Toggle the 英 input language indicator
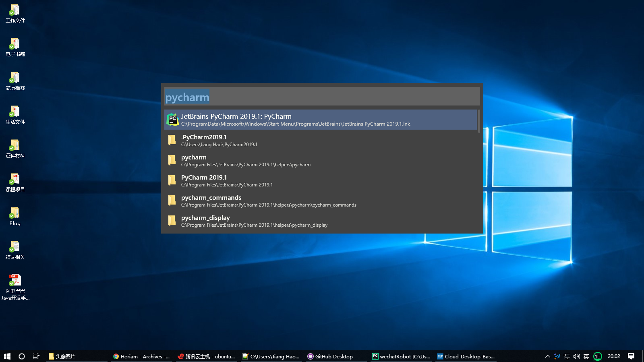The image size is (644, 362). pyautogui.click(x=586, y=356)
